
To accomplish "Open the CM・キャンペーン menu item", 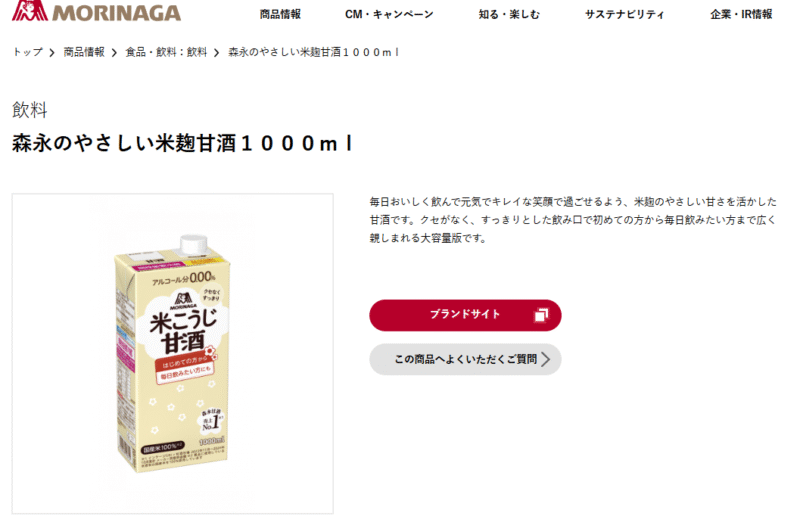I will click(x=389, y=14).
